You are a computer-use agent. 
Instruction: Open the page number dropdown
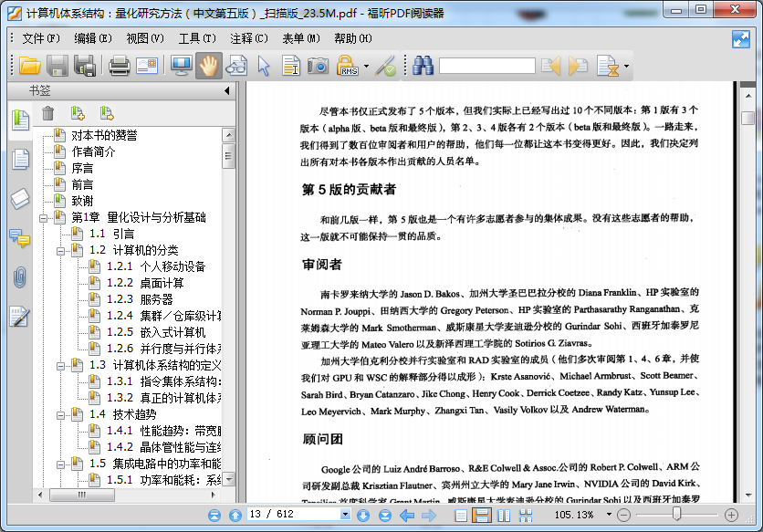click(345, 514)
